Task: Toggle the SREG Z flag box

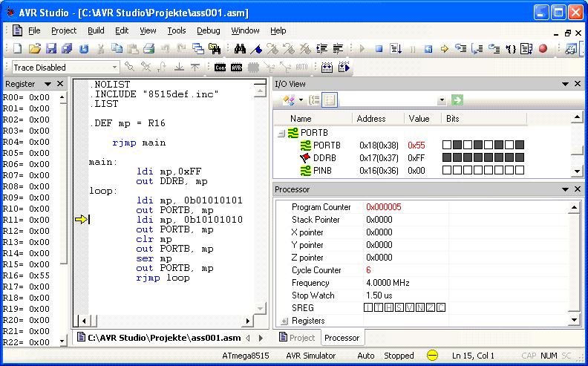Action: pyautogui.click(x=431, y=308)
